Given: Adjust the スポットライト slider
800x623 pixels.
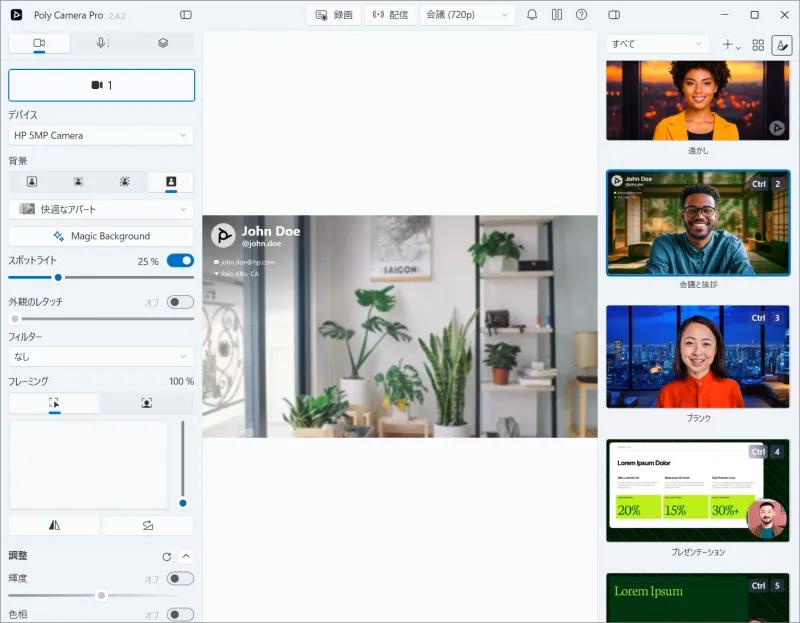Looking at the screenshot, I should click(x=101, y=277).
